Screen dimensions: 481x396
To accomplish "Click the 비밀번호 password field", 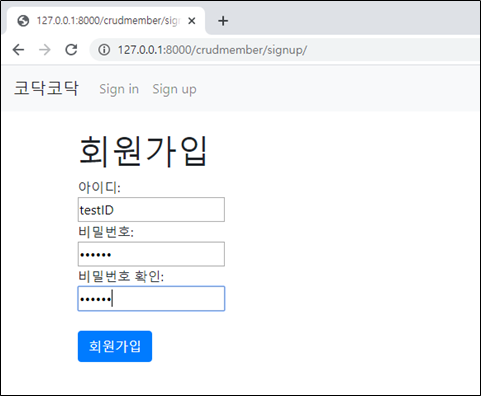I will pos(151,254).
